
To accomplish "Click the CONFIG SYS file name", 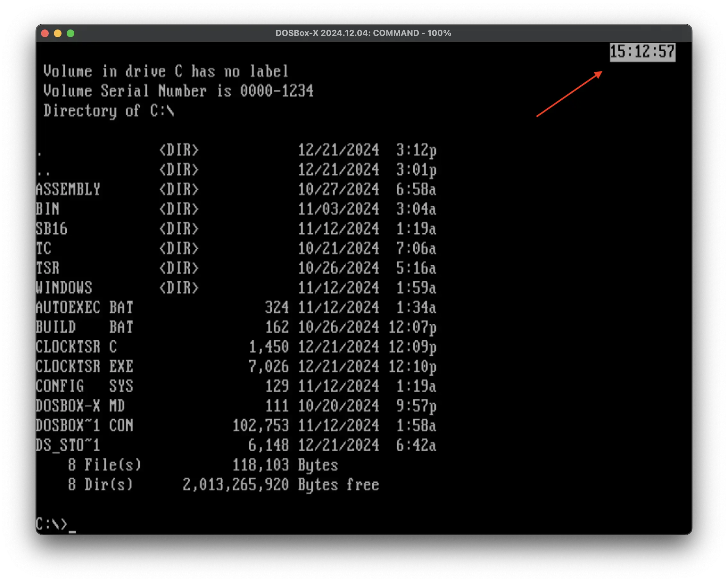I will [84, 386].
